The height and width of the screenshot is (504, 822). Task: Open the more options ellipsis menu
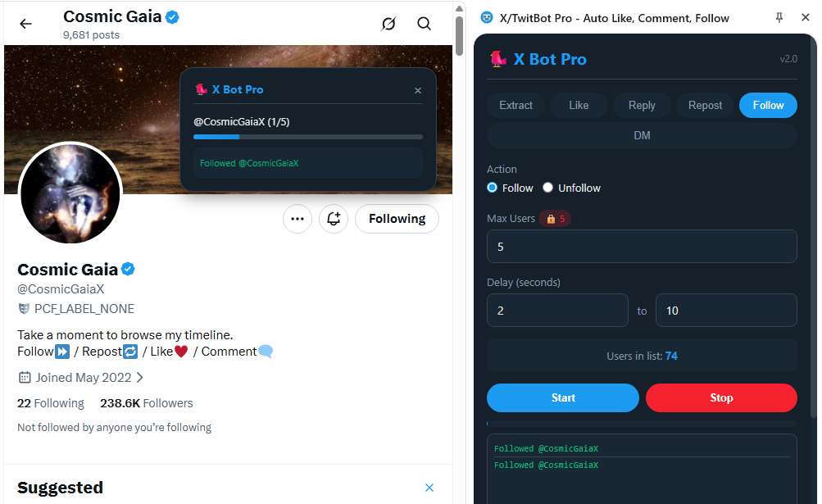coord(297,219)
